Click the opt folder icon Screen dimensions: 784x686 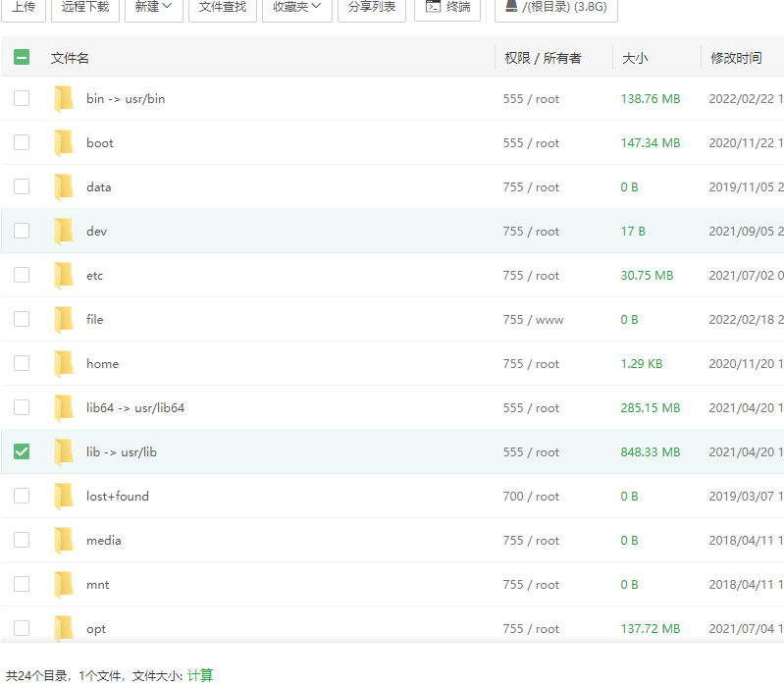click(64, 628)
